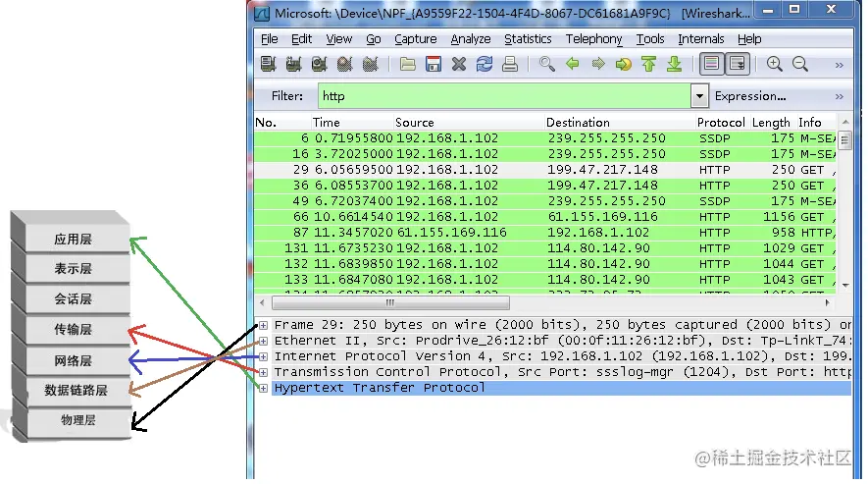Open the Telephony menu
This screenshot has height=484, width=868.
pos(593,39)
